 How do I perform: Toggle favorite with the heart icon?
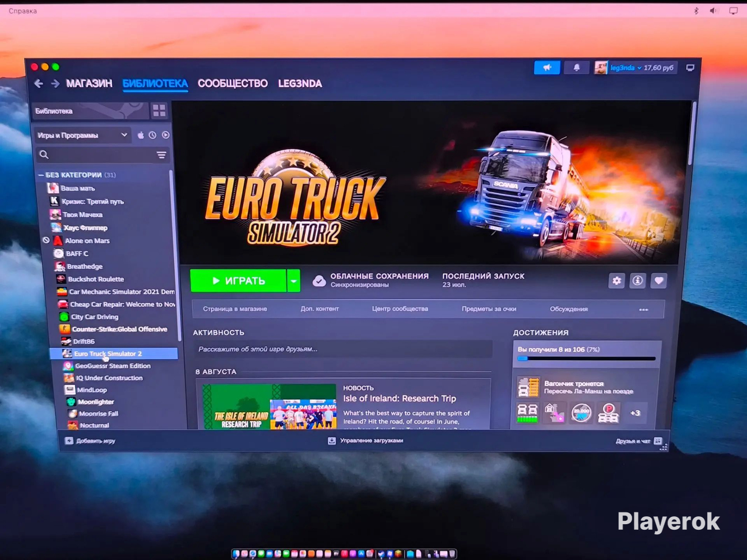(659, 281)
